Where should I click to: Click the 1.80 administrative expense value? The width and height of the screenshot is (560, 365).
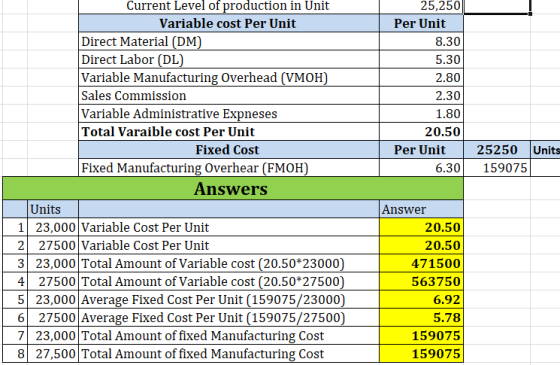pyautogui.click(x=421, y=114)
